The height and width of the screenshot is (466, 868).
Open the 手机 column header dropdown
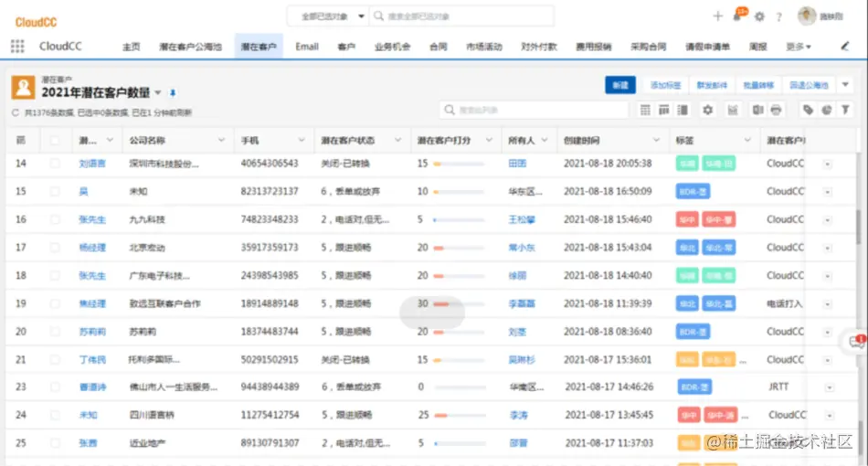coord(302,141)
